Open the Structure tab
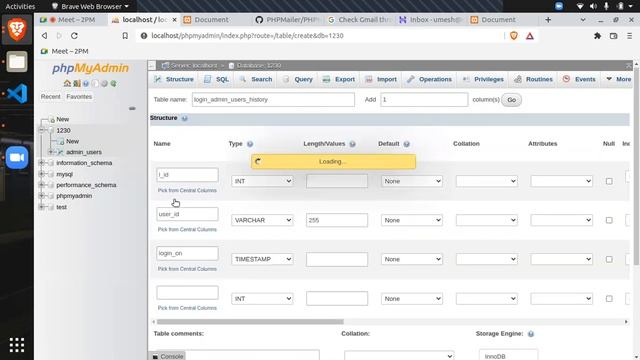 [174, 80]
